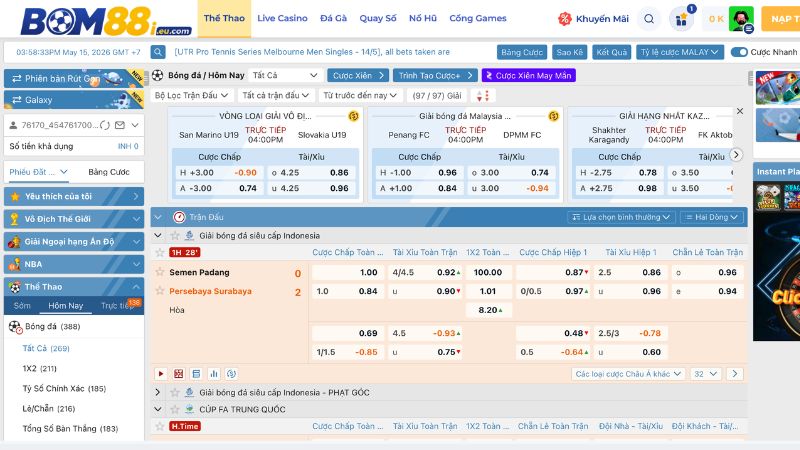Screen dimensions: 800x450
Task: Click the next arrow beside the 32 dropdown
Action: (735, 374)
